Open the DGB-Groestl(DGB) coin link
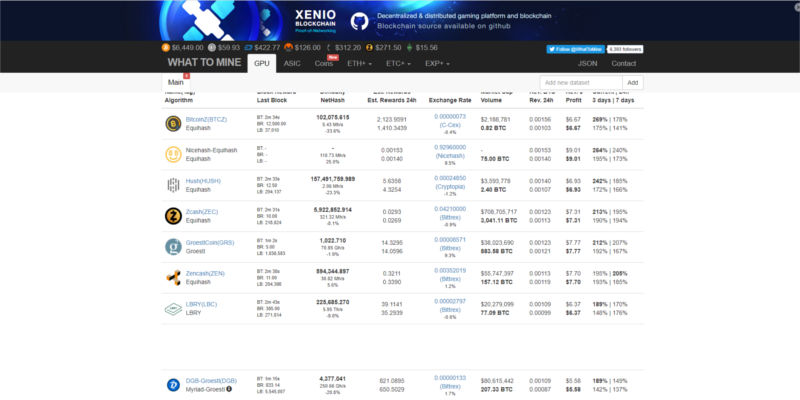Viewport: 800px width, 400px height. coord(211,381)
